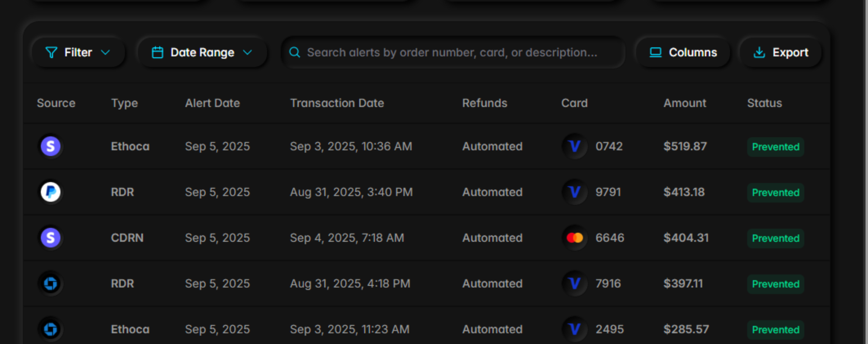Open the Filter dropdown
868x344 pixels.
[x=78, y=52]
